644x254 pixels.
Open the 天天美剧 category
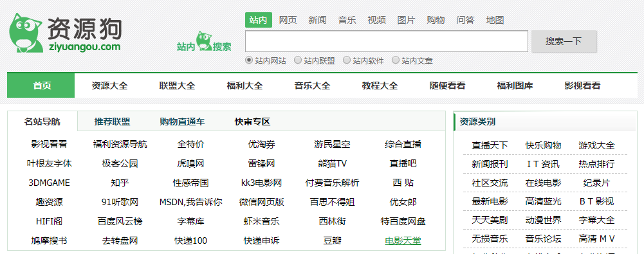point(490,221)
